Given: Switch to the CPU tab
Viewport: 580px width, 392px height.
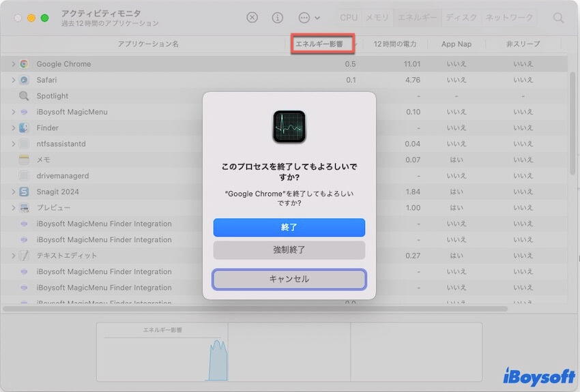Looking at the screenshot, I should [349, 18].
